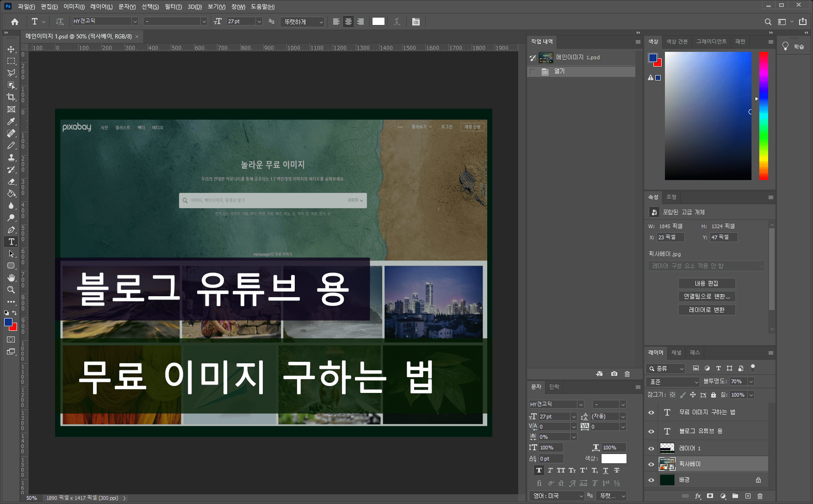Click the 레이어로 변환 button
The width and height of the screenshot is (813, 504).
point(707,310)
